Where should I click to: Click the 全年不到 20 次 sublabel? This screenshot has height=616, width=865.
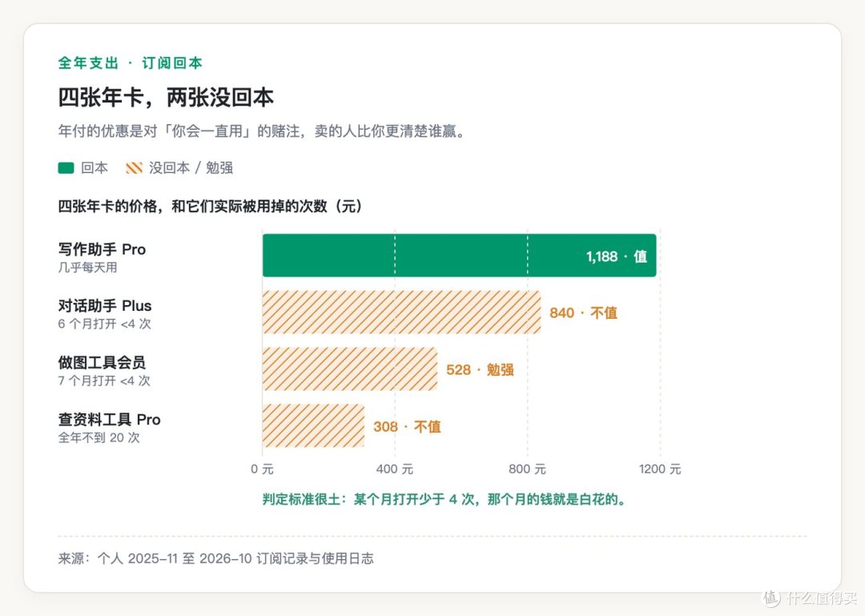click(x=99, y=437)
